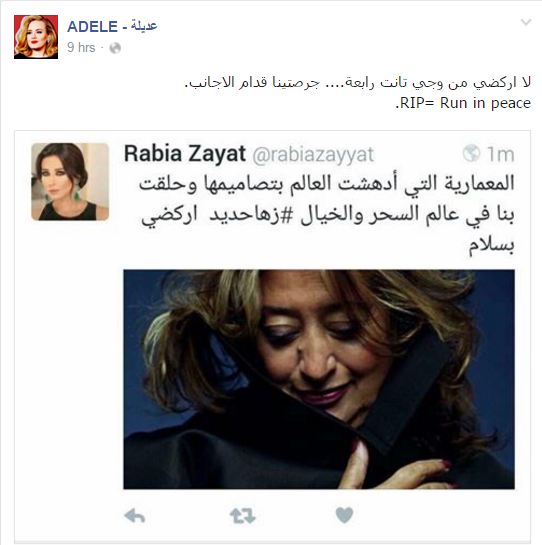
Task: Open Rabia Zayat's avatar photo
Action: [70, 181]
